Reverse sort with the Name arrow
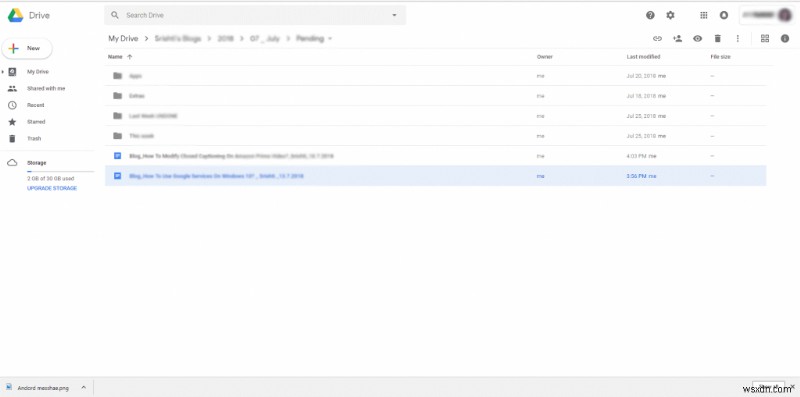Screen dimensions: 800x397 coord(130,57)
